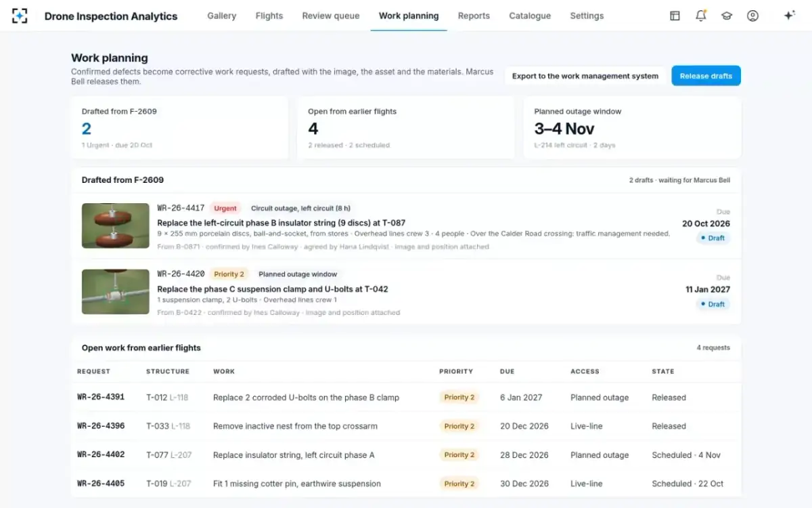Screen dimensions: 812x508
Task: Click the WR-26-4420 request number
Action: [x=181, y=274]
